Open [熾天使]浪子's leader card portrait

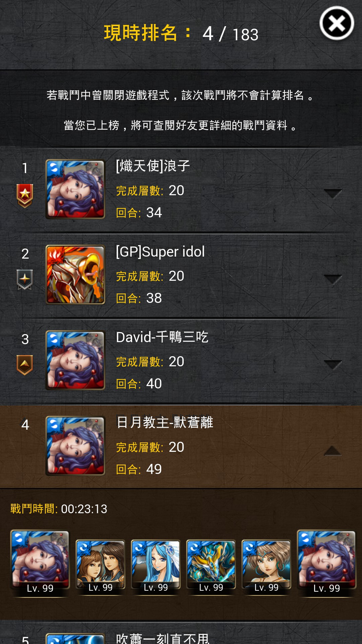click(75, 189)
